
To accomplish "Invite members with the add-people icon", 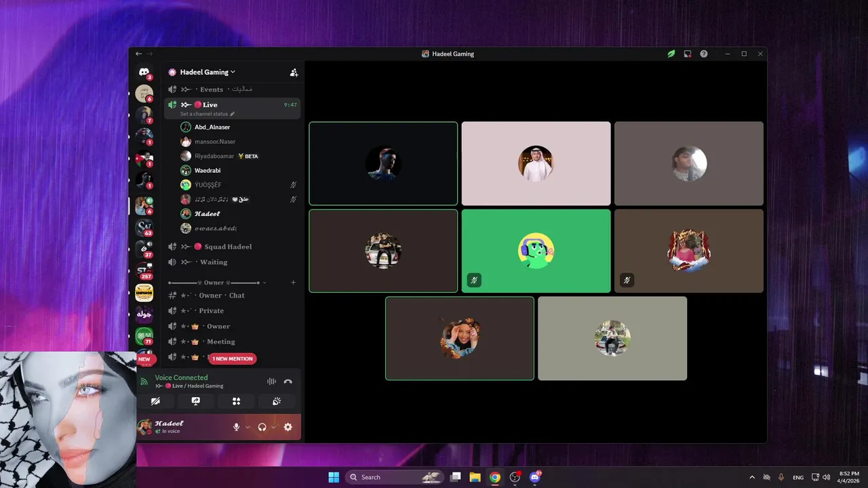I will click(x=294, y=73).
